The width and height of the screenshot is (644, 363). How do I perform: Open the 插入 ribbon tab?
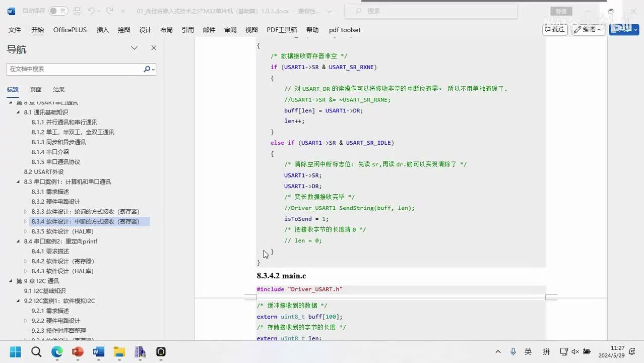click(x=103, y=30)
